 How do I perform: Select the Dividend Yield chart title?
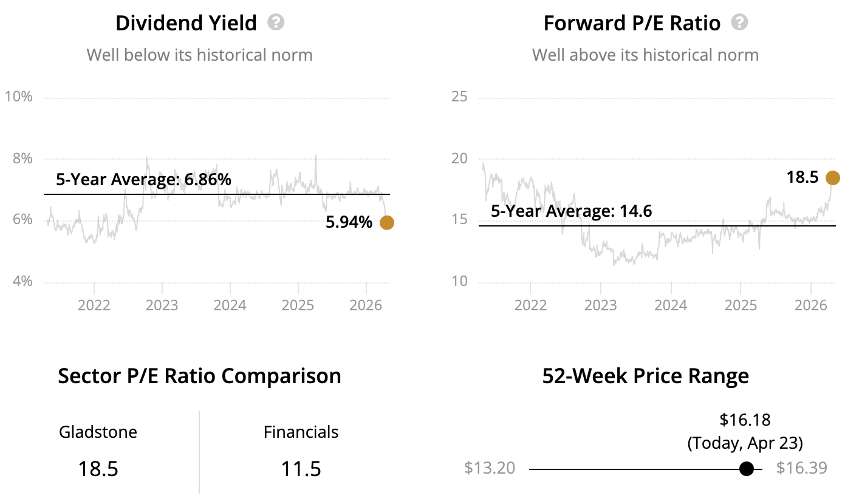(x=186, y=23)
